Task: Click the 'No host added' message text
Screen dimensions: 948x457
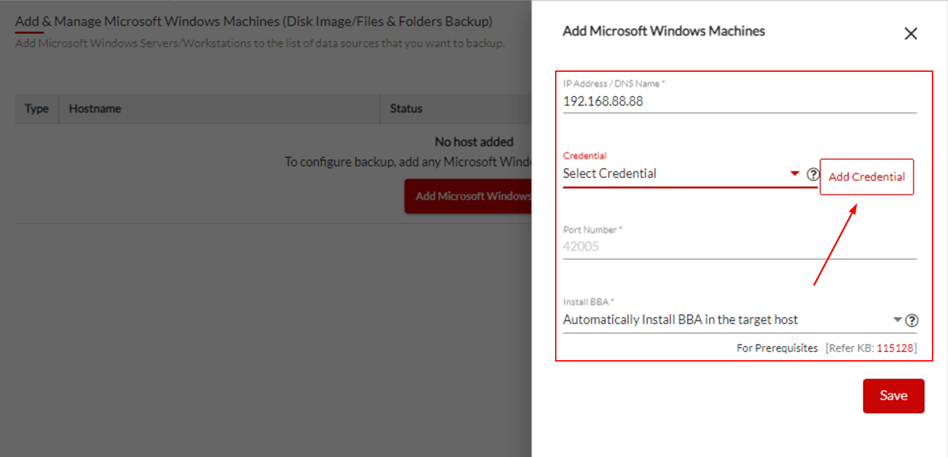Action: [474, 142]
